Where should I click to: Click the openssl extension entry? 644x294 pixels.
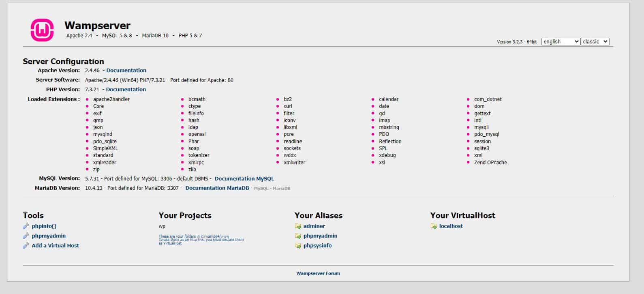point(197,134)
